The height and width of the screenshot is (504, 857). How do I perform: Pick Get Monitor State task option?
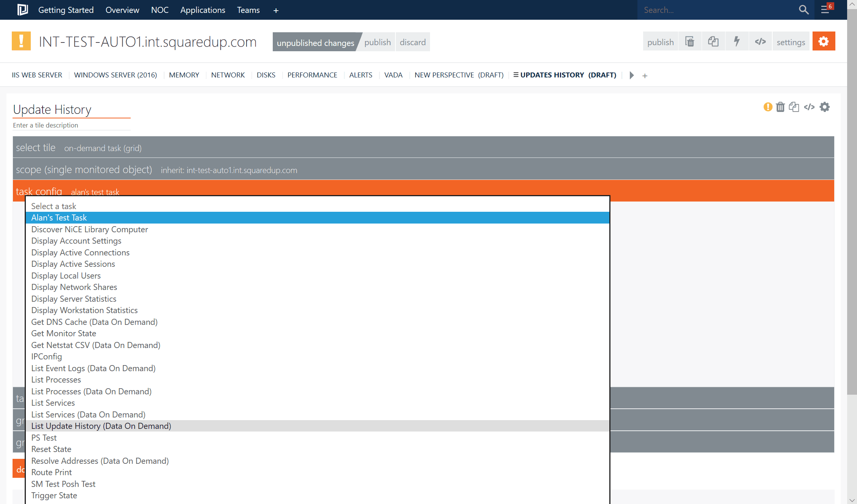[63, 333]
